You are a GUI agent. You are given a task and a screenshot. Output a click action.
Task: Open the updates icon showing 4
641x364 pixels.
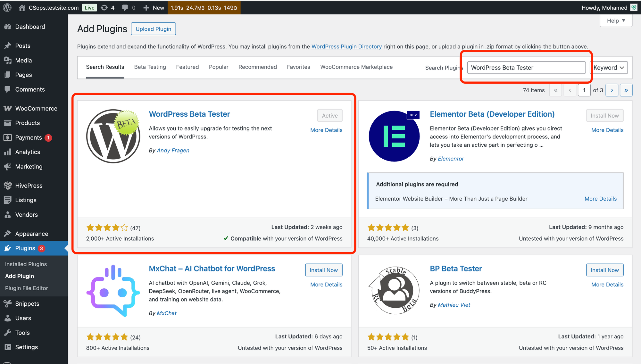click(x=108, y=7)
